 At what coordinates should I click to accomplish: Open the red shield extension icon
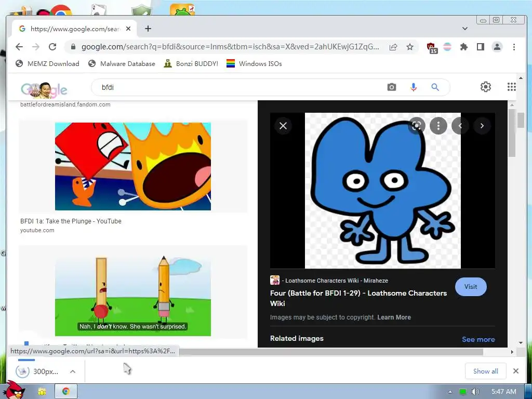pos(432,47)
